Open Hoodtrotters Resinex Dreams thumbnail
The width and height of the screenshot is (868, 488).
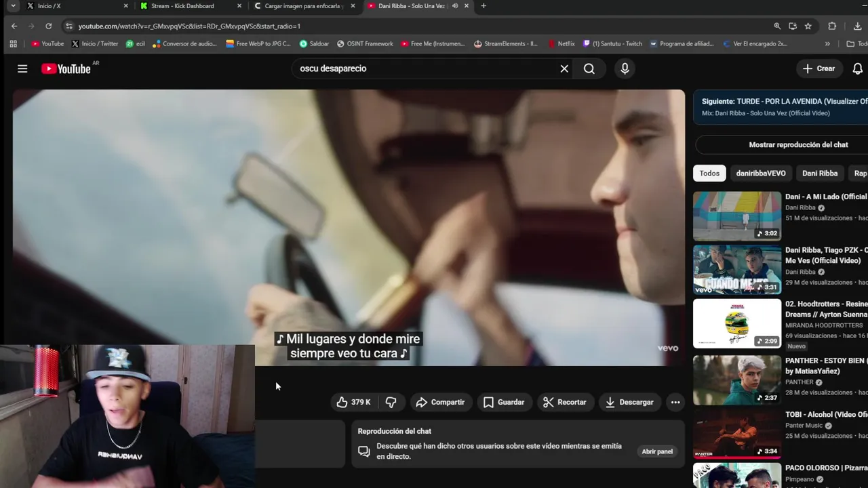737,323
